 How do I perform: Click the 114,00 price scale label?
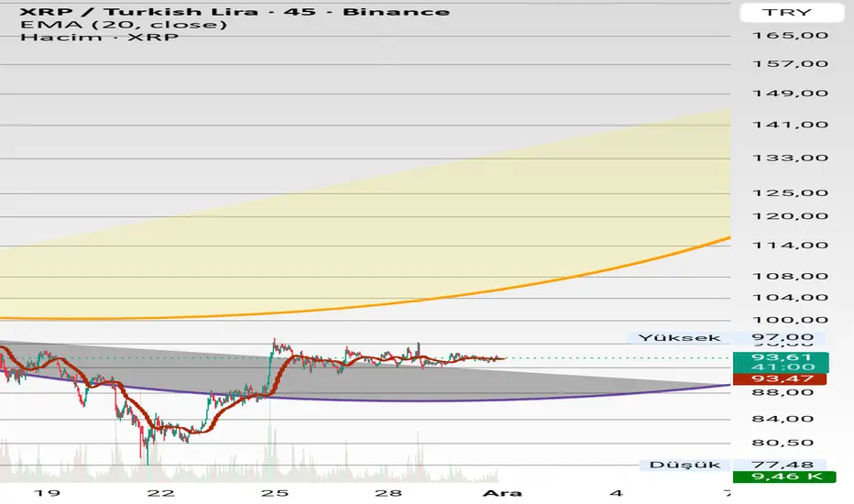pyautogui.click(x=790, y=246)
